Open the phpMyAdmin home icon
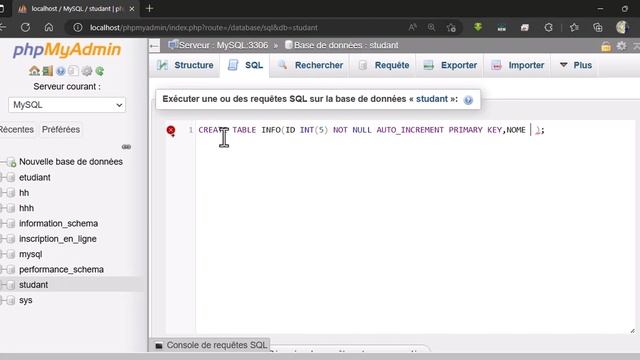640x360 pixels. pos(34,71)
